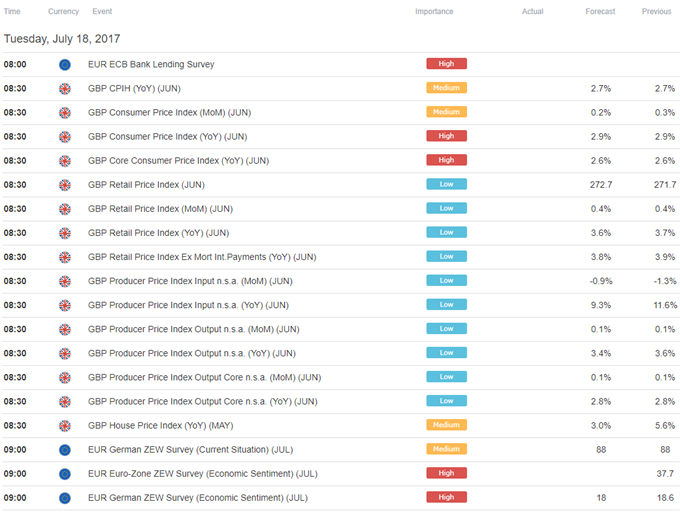Select previous value 37.7 for Euro-Zone ZEW
This screenshot has width=680, height=512.
pos(665,474)
